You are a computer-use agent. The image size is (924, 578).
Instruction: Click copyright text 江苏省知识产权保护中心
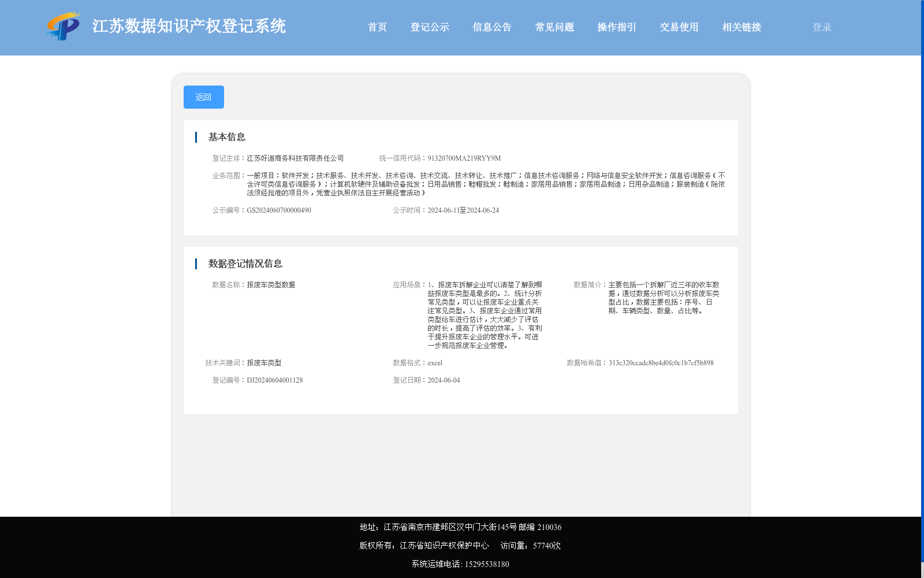444,546
